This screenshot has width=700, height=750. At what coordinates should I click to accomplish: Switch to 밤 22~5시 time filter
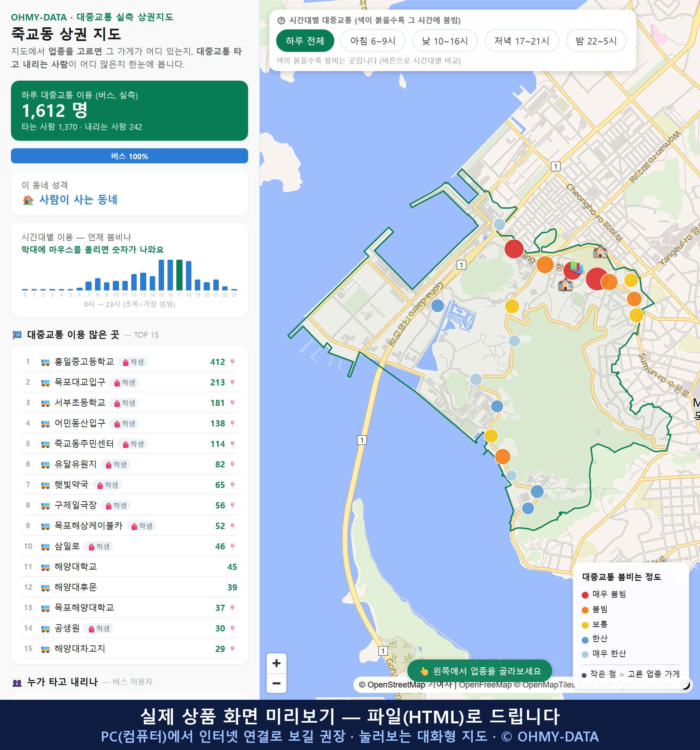pyautogui.click(x=596, y=41)
